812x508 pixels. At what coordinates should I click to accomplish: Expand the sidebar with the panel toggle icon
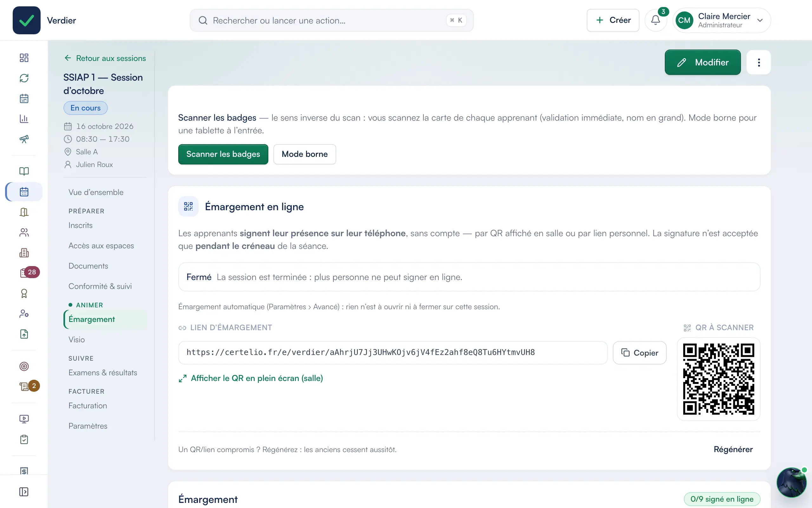(24, 492)
